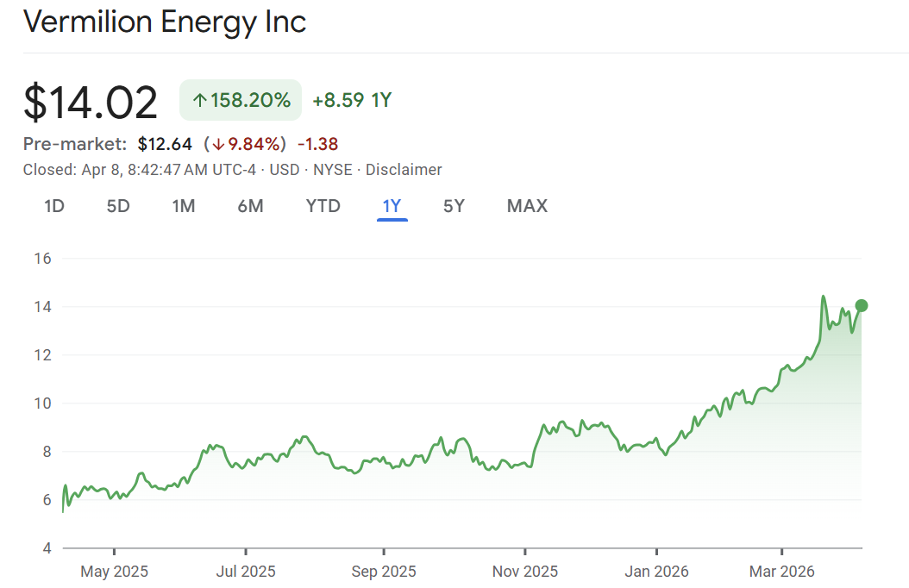Click the Nov 2025 axis label
This screenshot has width=909, height=588.
coord(524,571)
